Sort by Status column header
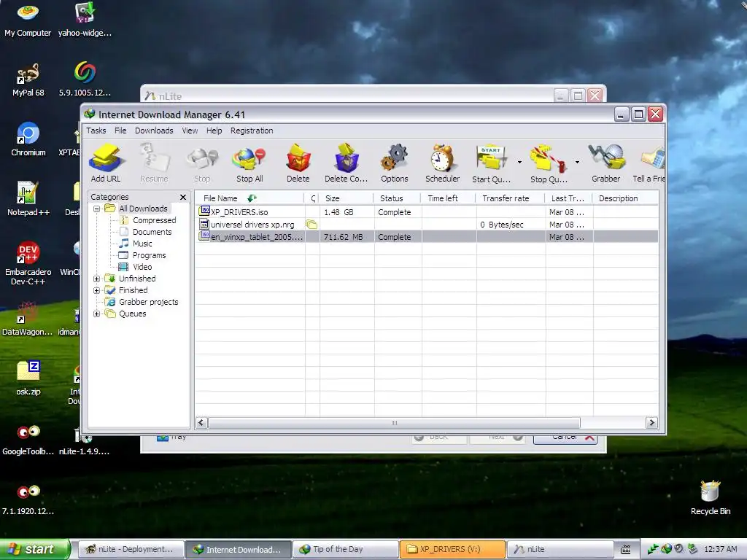The width and height of the screenshot is (747, 560). click(397, 198)
